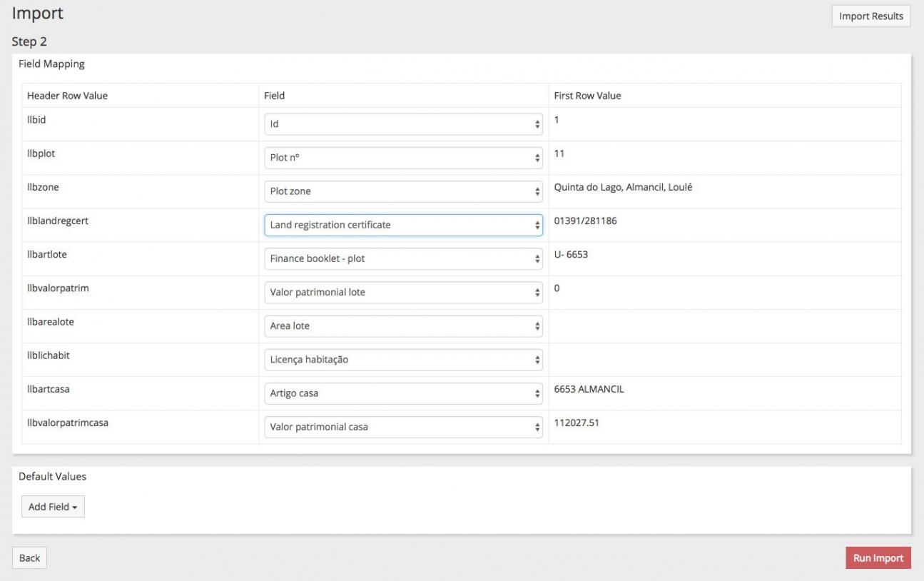Screen dimensions: 924x581
Task: Click the first row value 01391/281186
Action: tap(585, 221)
